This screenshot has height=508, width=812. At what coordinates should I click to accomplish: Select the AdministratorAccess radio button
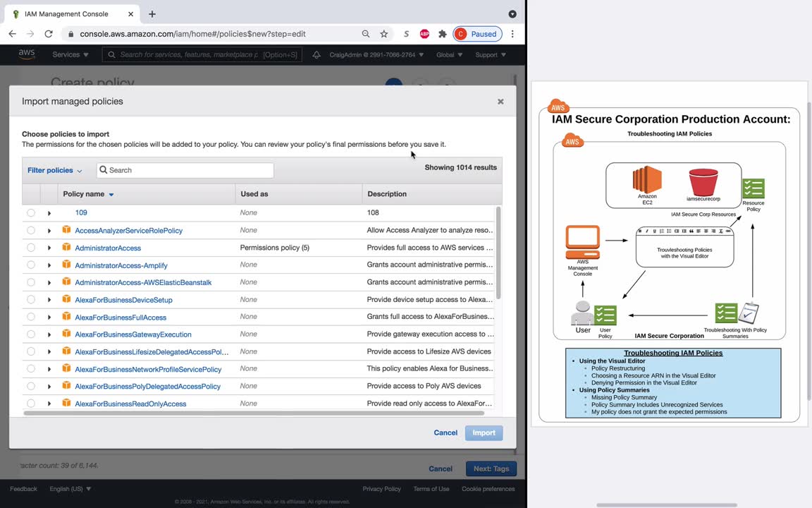click(31, 248)
